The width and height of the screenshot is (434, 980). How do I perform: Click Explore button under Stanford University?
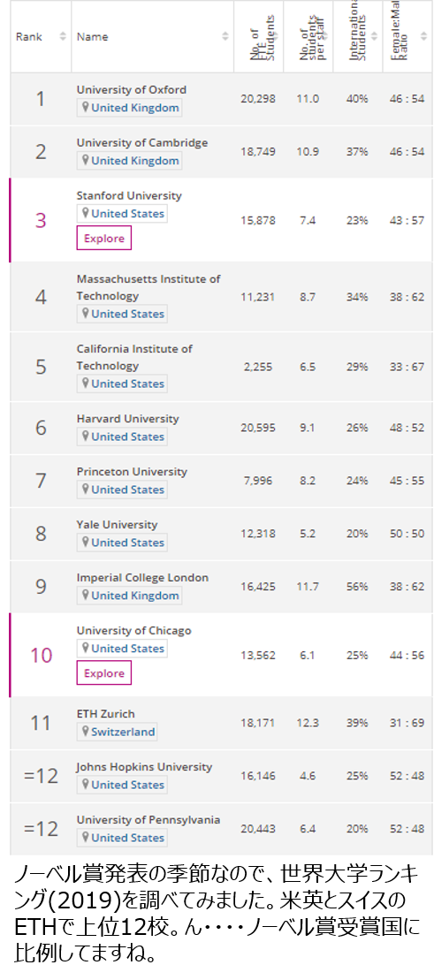point(103,238)
